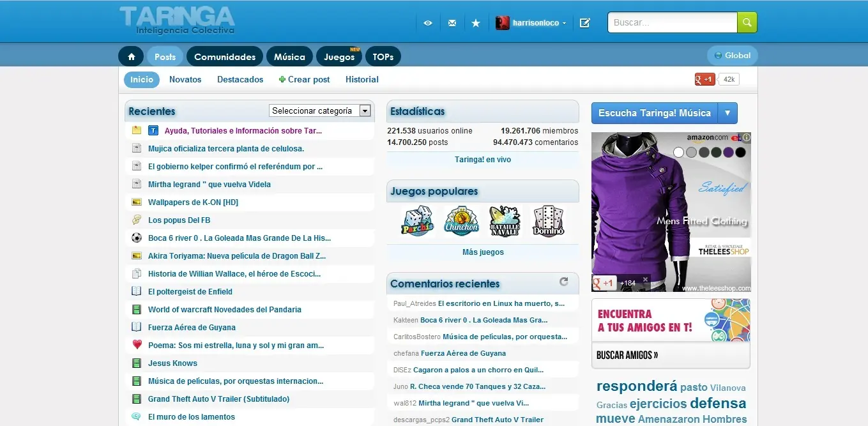868x426 pixels.
Task: Open favorites star icon in header
Action: 476,23
